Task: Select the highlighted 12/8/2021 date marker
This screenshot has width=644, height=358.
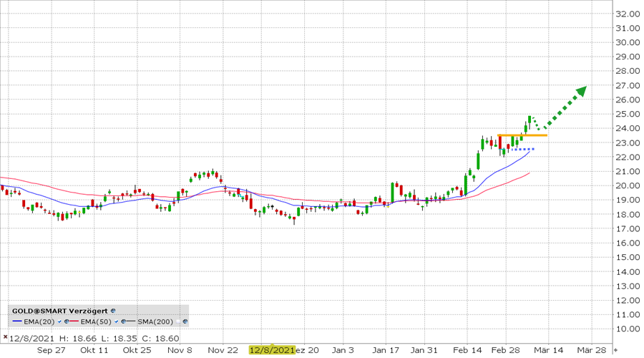Action: click(x=271, y=350)
